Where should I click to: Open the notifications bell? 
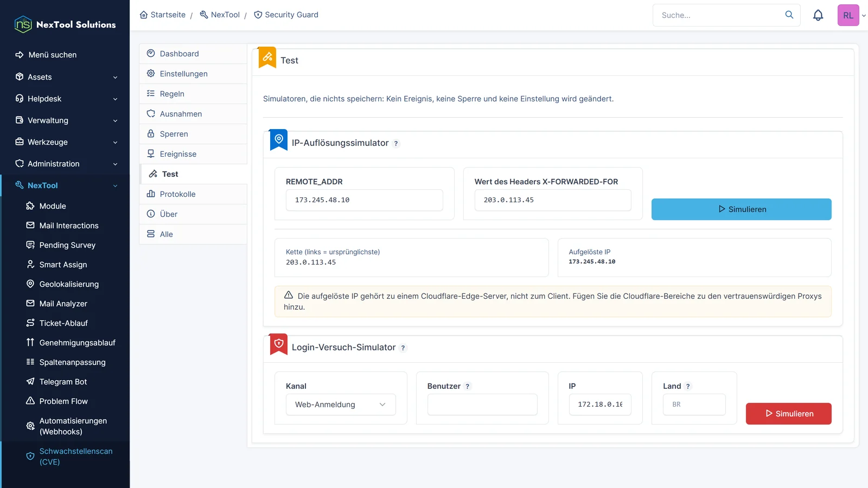[x=818, y=15]
